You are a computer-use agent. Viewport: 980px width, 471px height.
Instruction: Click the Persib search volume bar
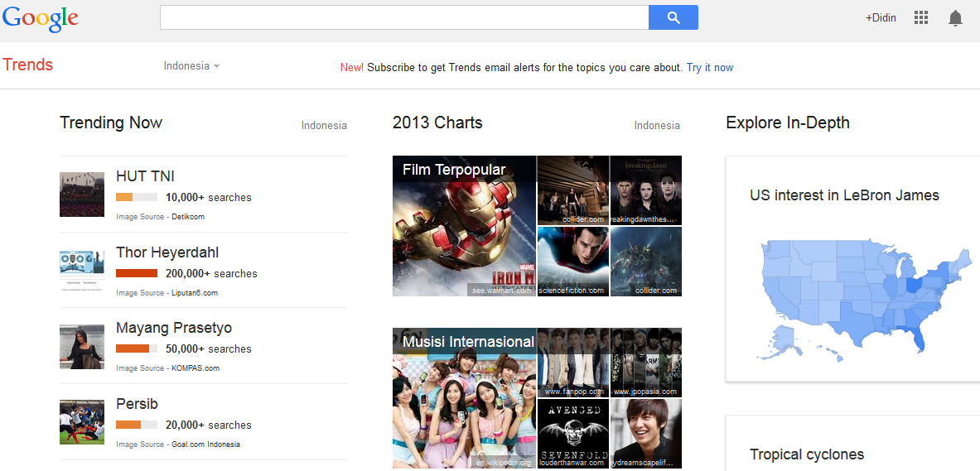click(x=137, y=425)
